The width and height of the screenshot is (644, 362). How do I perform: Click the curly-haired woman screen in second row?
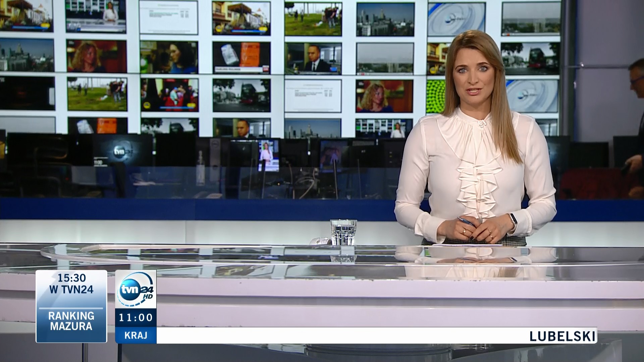[x=97, y=56]
